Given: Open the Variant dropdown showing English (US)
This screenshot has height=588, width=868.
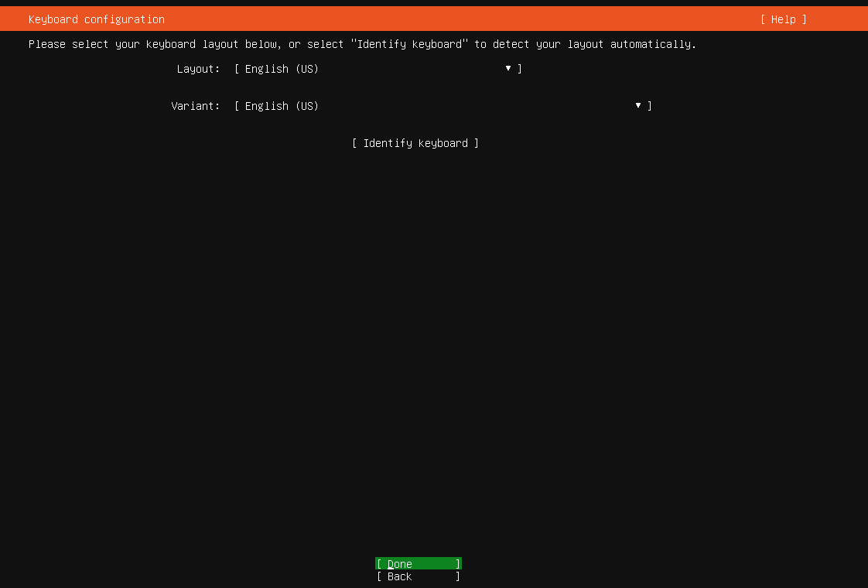Looking at the screenshot, I should (443, 106).
